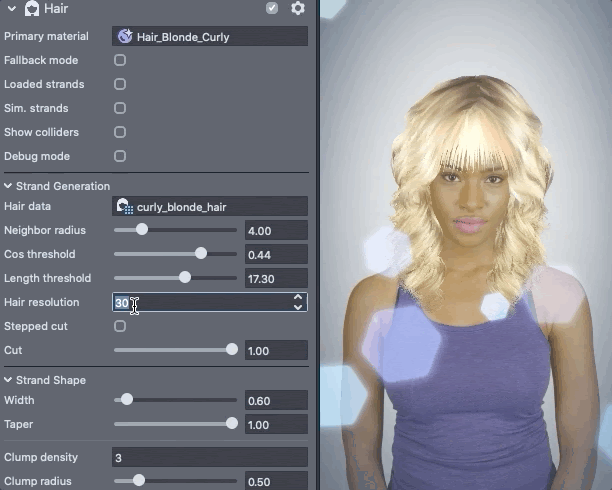Enable Debug mode checkbox
This screenshot has height=490, width=612.
(120, 156)
